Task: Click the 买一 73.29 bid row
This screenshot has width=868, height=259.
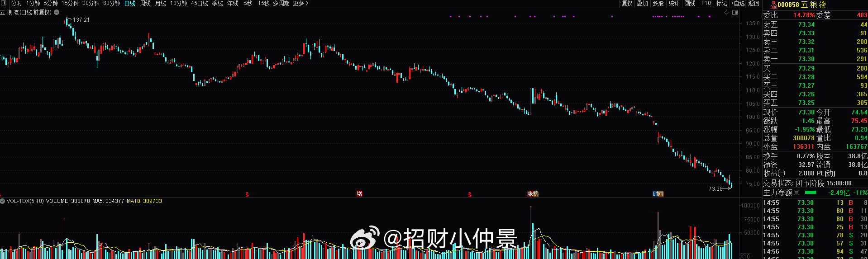Action: 815,68
